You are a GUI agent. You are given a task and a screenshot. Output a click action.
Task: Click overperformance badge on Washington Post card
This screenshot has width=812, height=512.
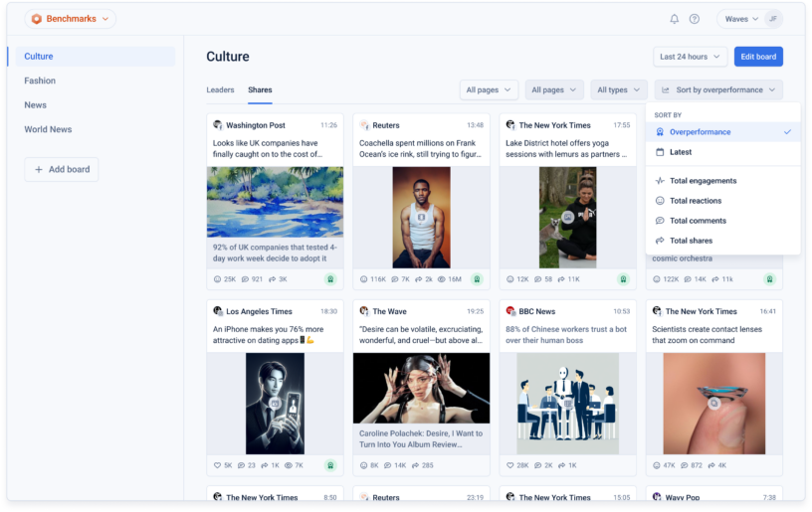coord(330,279)
